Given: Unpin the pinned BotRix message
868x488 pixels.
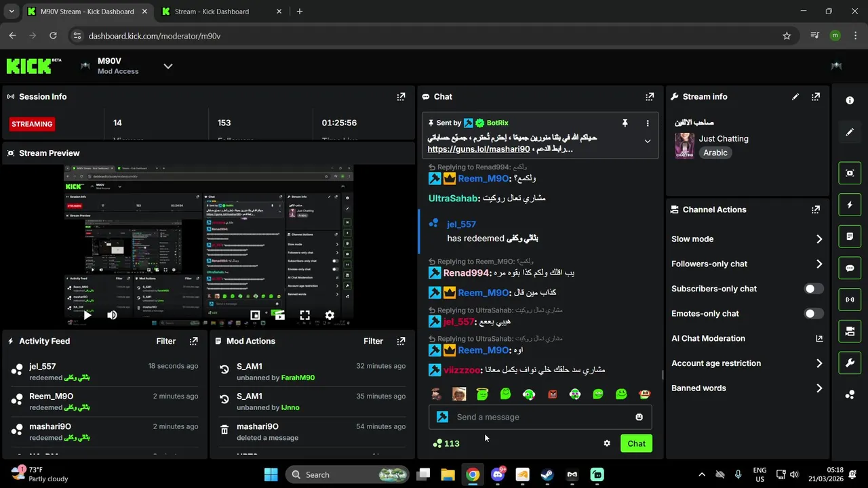Looking at the screenshot, I should tap(625, 123).
